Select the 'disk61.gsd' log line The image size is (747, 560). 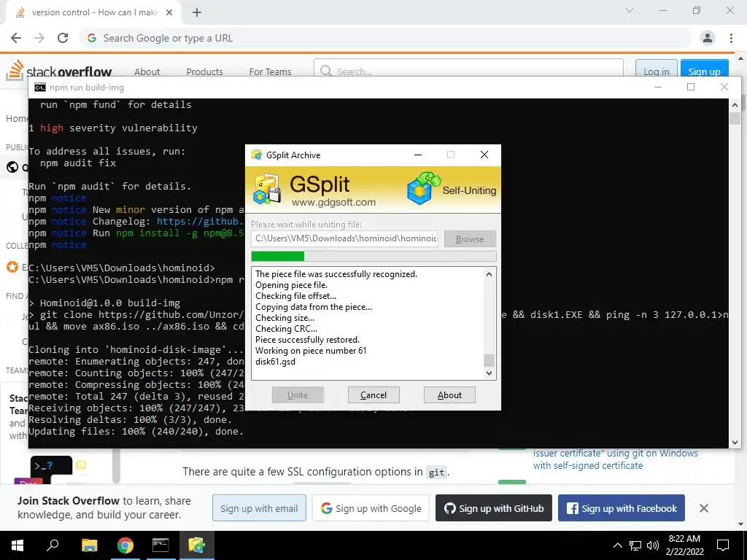[275, 362]
